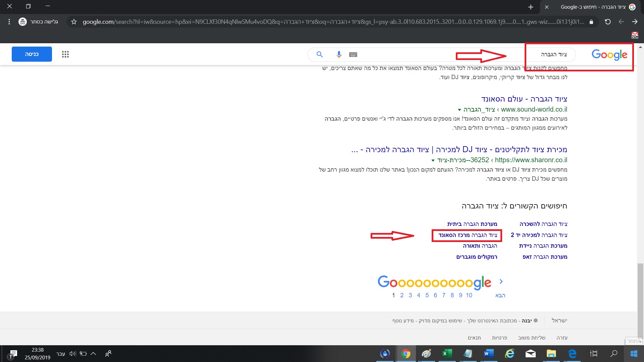Viewport: 644px width, 362px height.
Task: Open Task View on the taskbar
Action: pyautogui.click(x=594, y=354)
